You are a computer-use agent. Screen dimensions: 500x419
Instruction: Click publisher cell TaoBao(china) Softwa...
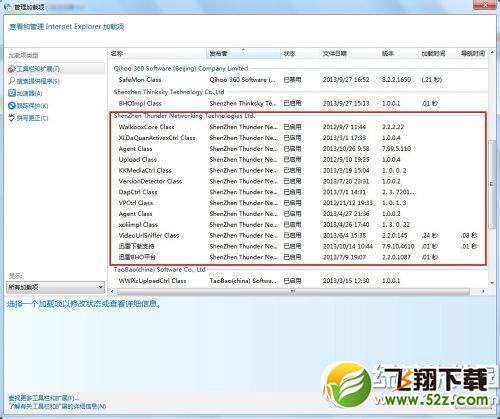[243, 281]
